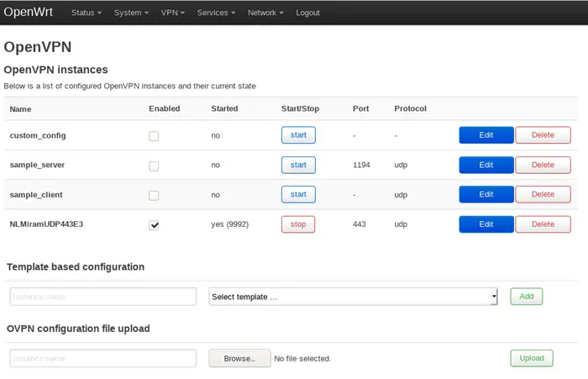Focus the template Instance name field

(103, 297)
